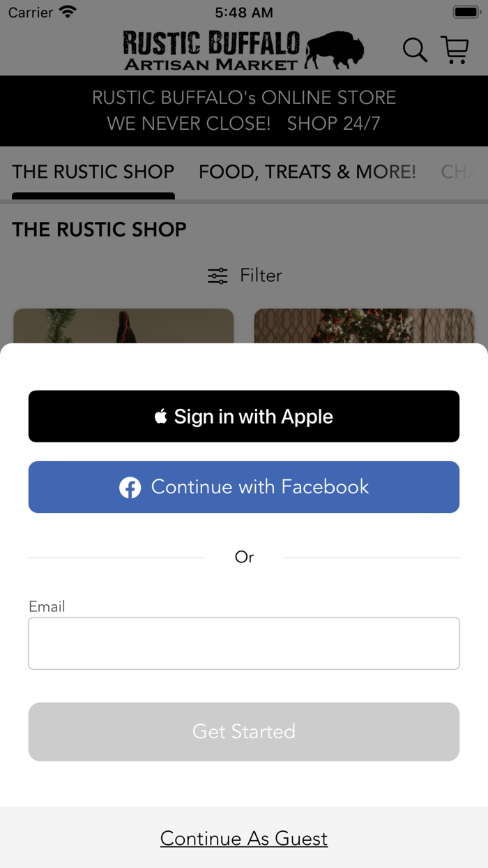Click the Filter sliders icon
The image size is (488, 868).
pos(218,276)
